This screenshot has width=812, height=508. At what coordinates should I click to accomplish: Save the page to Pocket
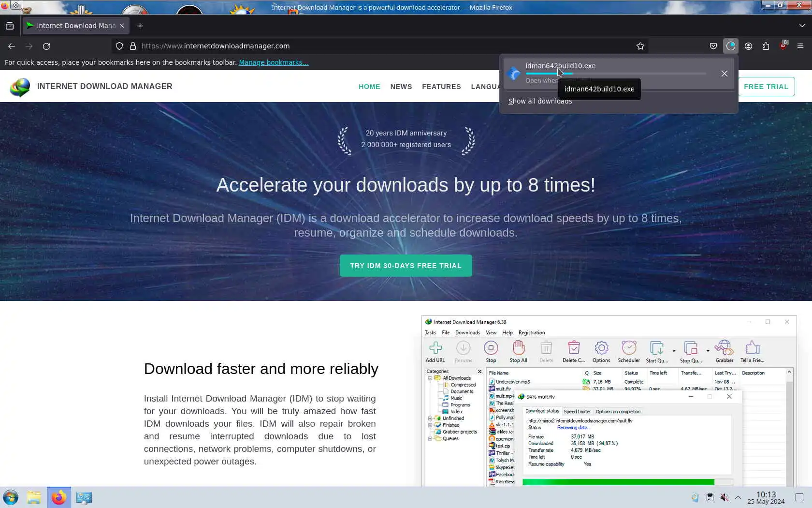click(x=713, y=46)
